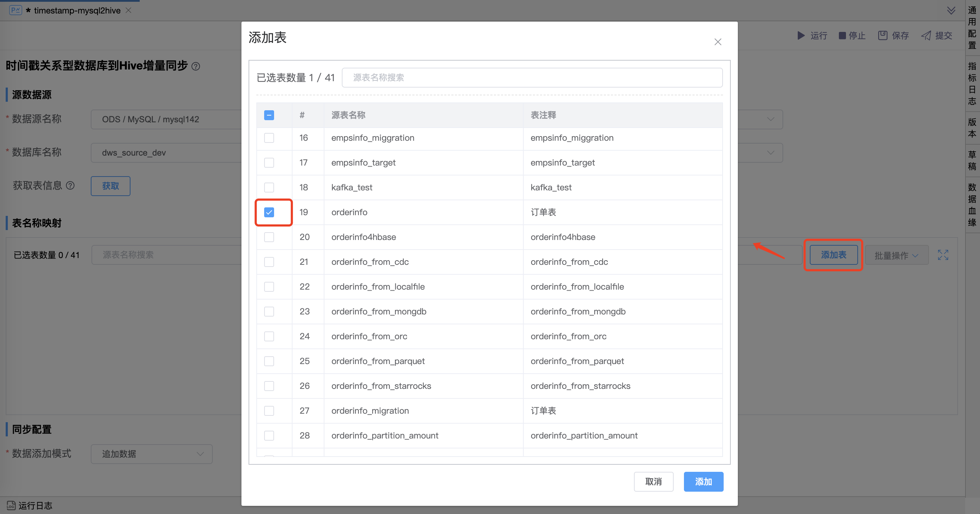Expand dropdown arrow right of 数据库名称 row
The image size is (980, 514).
[770, 153]
